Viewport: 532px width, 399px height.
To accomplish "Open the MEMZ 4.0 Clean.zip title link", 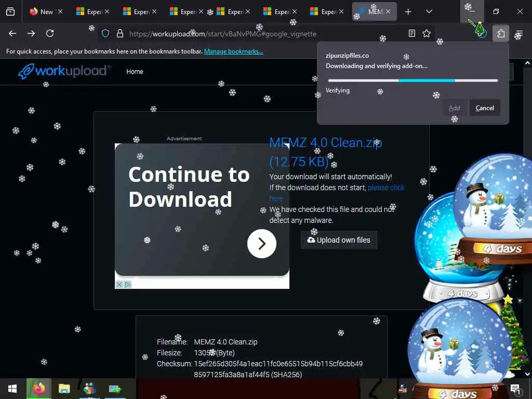I will pos(326,152).
